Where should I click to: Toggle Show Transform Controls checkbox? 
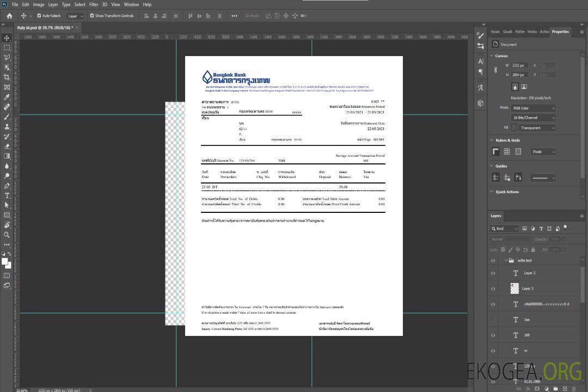tap(92, 16)
